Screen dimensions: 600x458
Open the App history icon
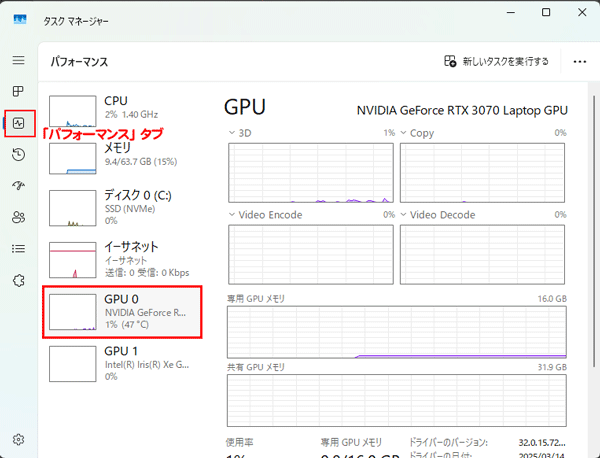tap(18, 154)
